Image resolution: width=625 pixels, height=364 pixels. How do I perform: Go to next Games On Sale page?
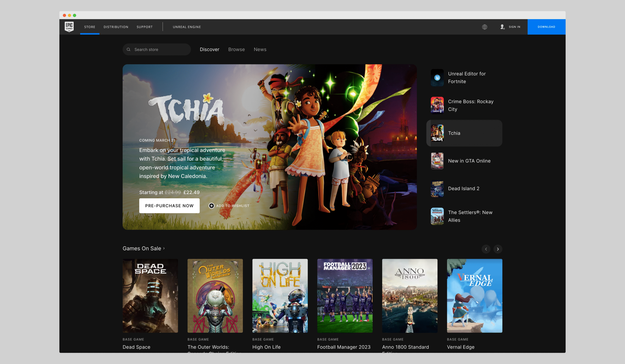498,249
